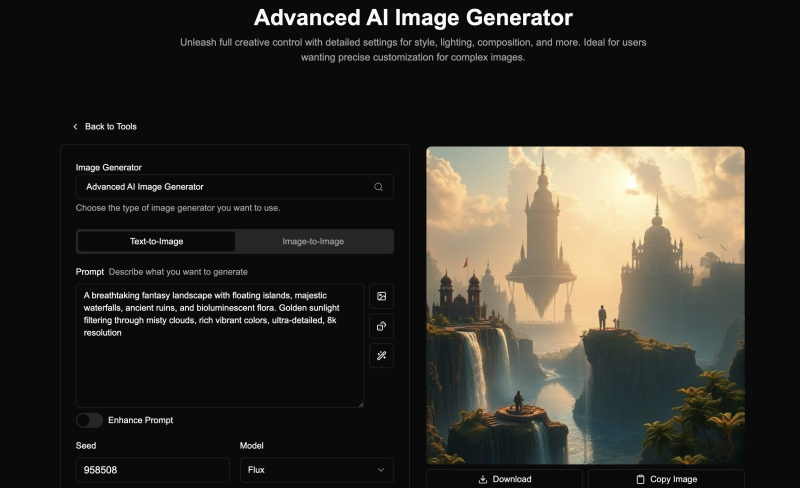The height and width of the screenshot is (488, 800).
Task: Switch to the Text-to-Image tab
Action: [x=156, y=241]
